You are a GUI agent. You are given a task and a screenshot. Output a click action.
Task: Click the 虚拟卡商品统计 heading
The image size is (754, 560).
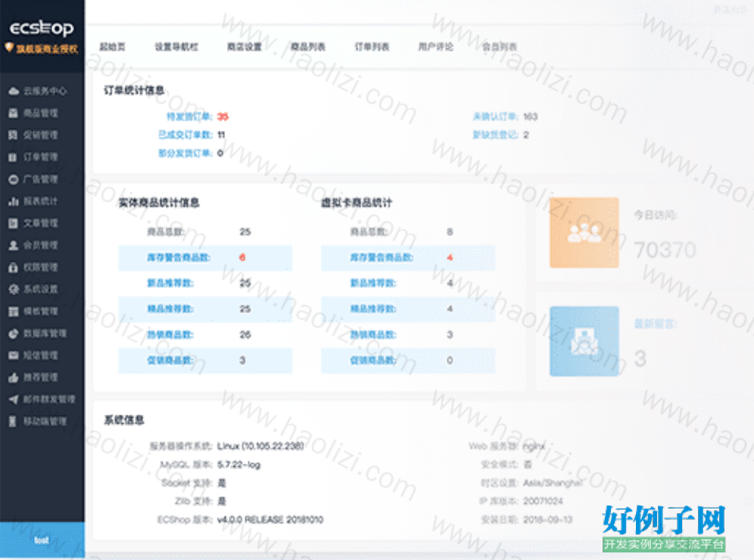point(357,203)
